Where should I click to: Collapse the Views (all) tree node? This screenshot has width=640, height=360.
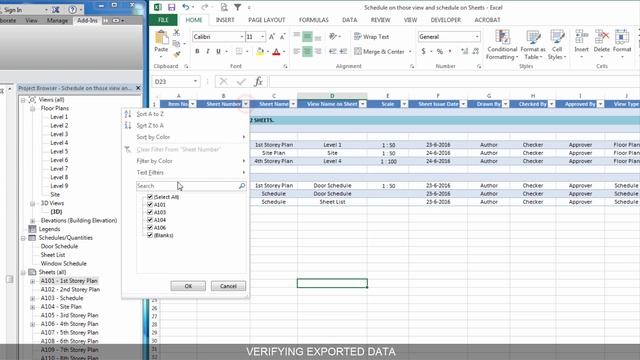coord(23,100)
